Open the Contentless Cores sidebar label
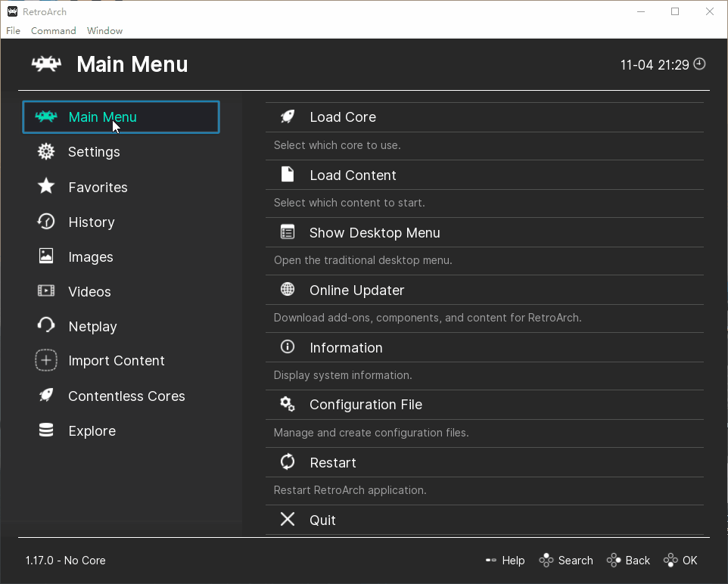Screen dimensions: 728x584 [126, 396]
